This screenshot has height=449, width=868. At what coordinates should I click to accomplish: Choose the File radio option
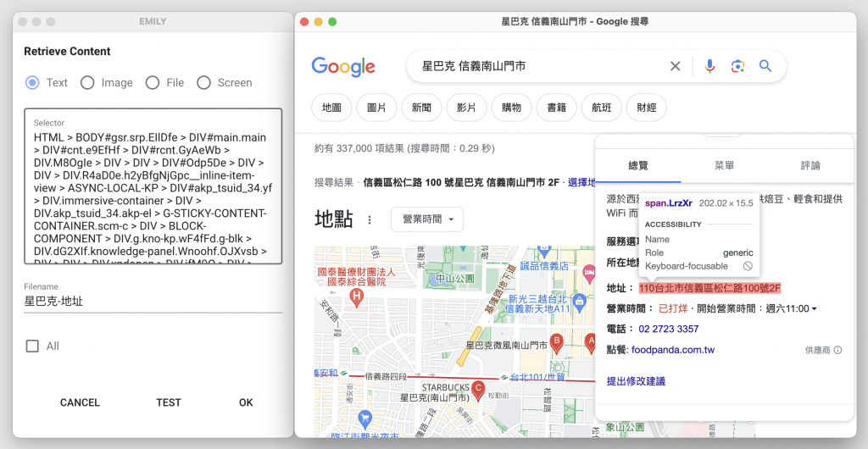153,83
